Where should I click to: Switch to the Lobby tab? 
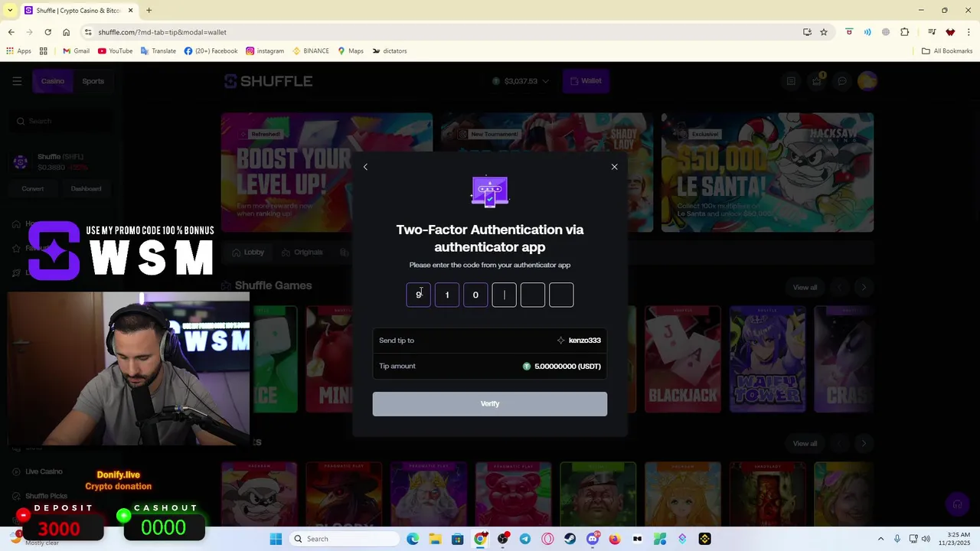(x=248, y=253)
